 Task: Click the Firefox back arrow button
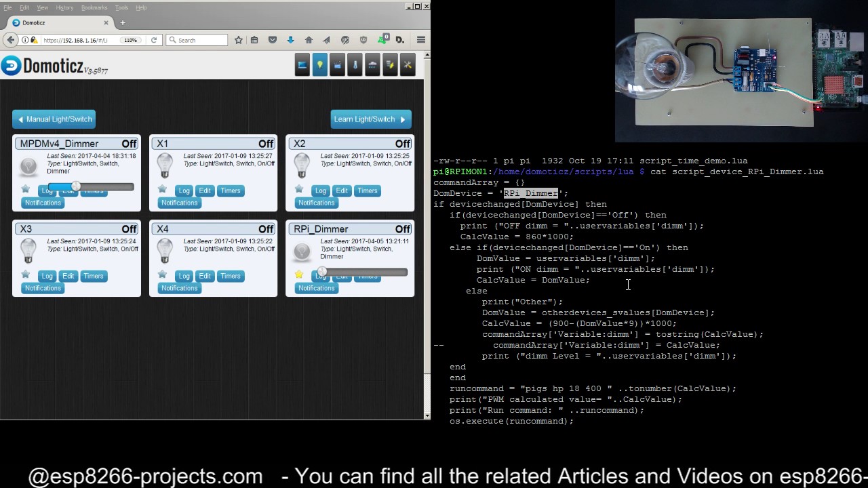tap(10, 40)
